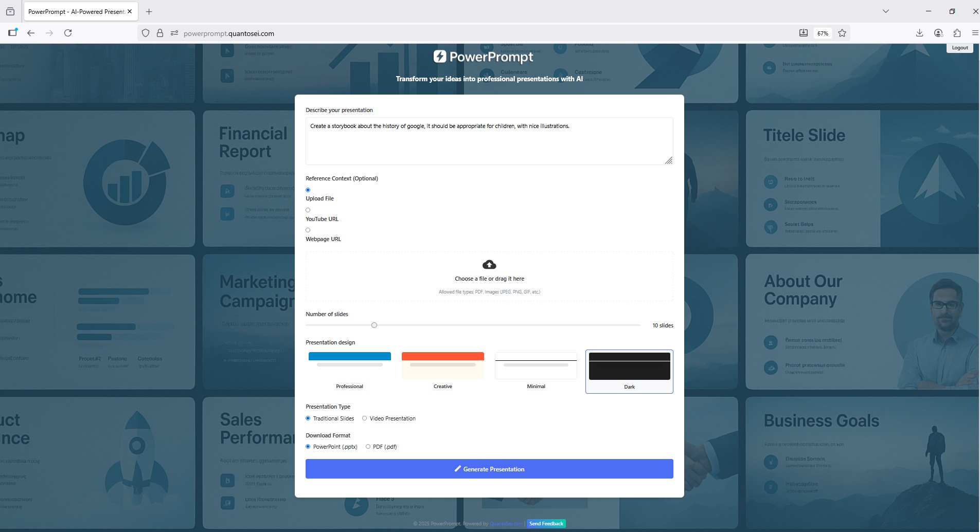Click the number of slides slider handle
This screenshot has height=532, width=980.
tap(374, 325)
